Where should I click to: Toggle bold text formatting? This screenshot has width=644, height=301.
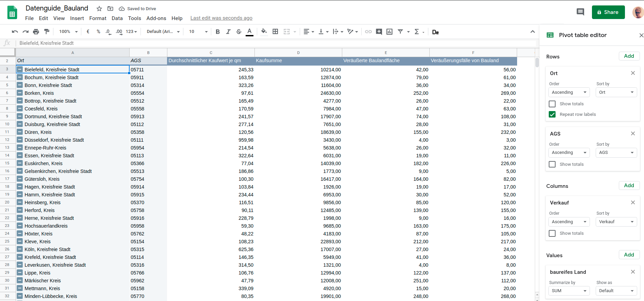pyautogui.click(x=218, y=32)
